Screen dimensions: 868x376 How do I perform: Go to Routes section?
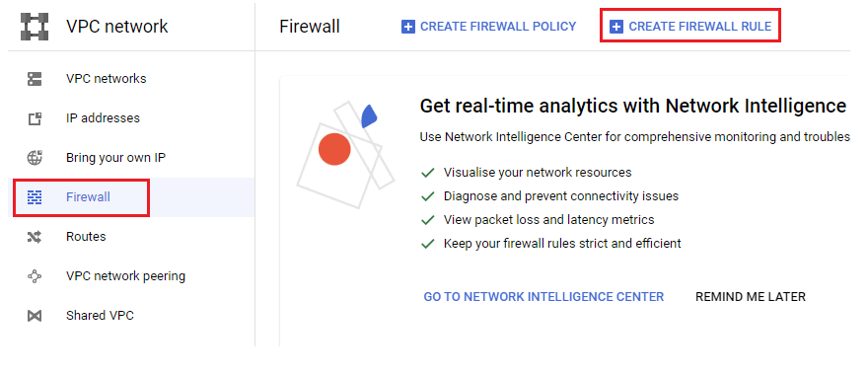coord(86,237)
